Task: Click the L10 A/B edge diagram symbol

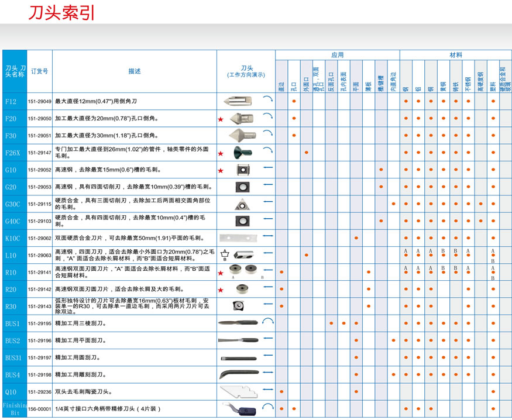Action: (x=225, y=254)
